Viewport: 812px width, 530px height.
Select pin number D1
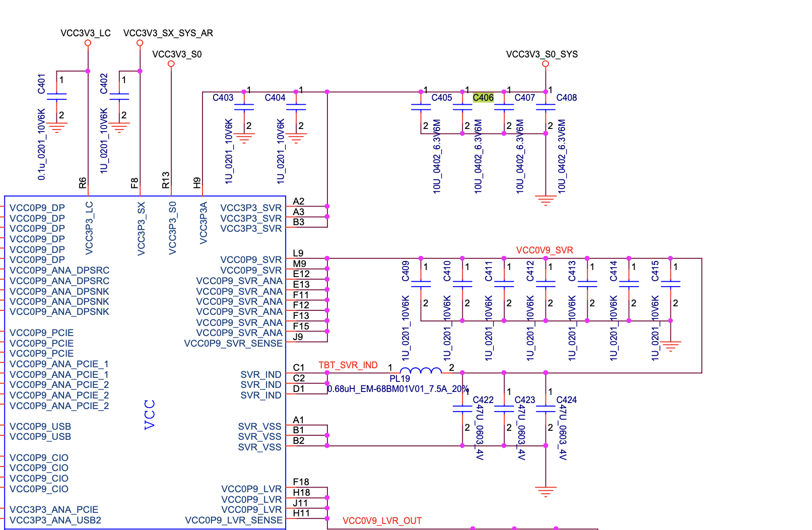click(299, 388)
